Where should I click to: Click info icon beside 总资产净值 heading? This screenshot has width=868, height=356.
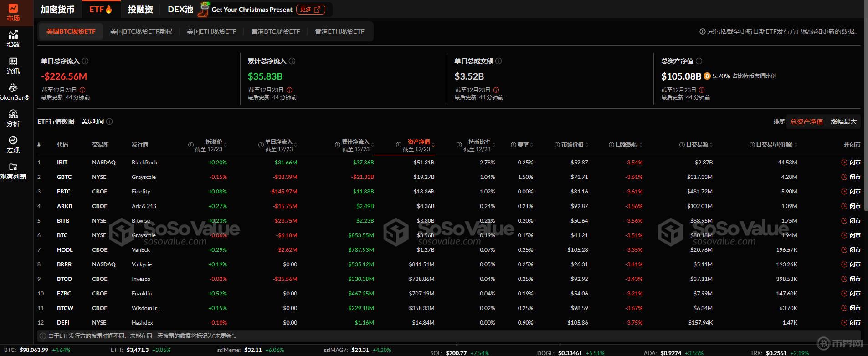(x=699, y=61)
